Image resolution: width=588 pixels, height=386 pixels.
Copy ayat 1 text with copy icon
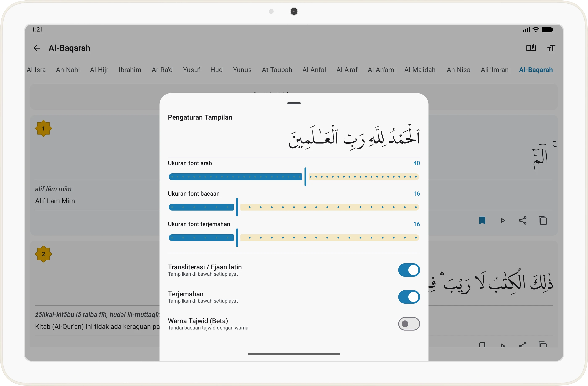(543, 220)
